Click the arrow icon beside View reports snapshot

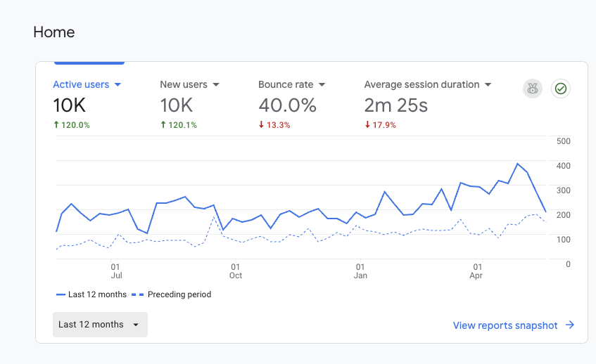(x=570, y=325)
